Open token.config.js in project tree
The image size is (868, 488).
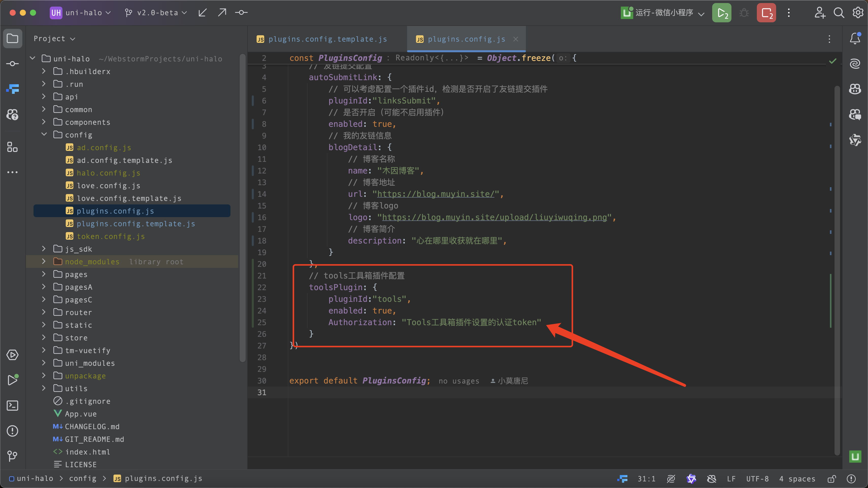(110, 236)
